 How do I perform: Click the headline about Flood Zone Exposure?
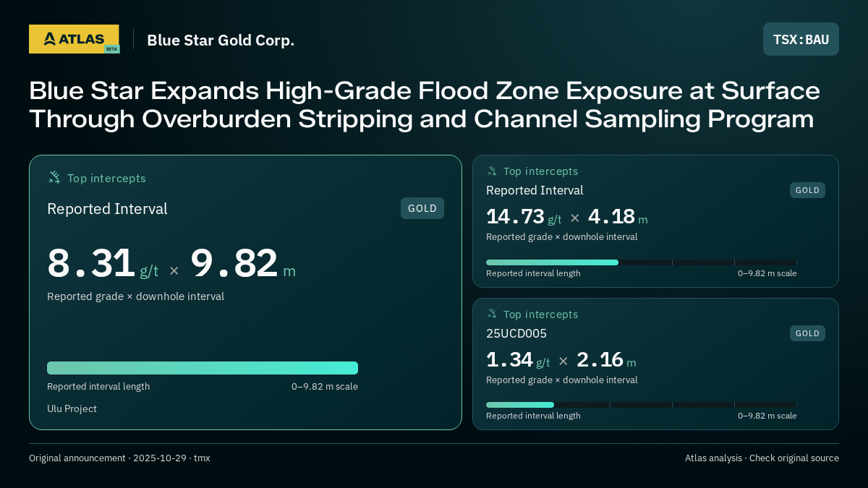(x=425, y=105)
